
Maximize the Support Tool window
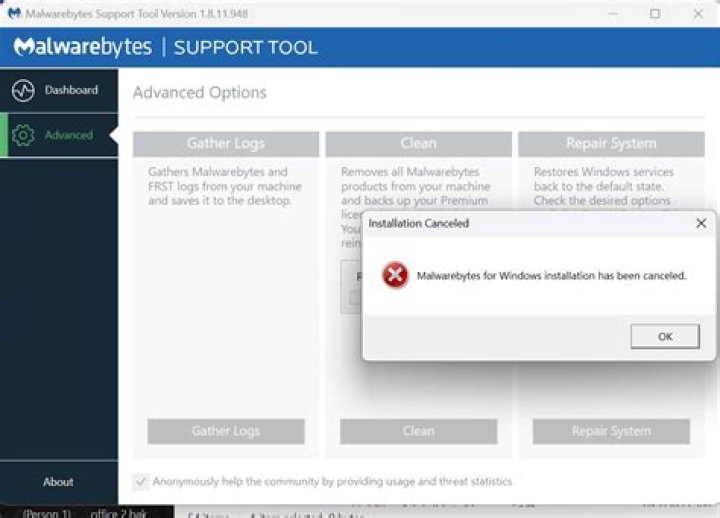[655, 14]
